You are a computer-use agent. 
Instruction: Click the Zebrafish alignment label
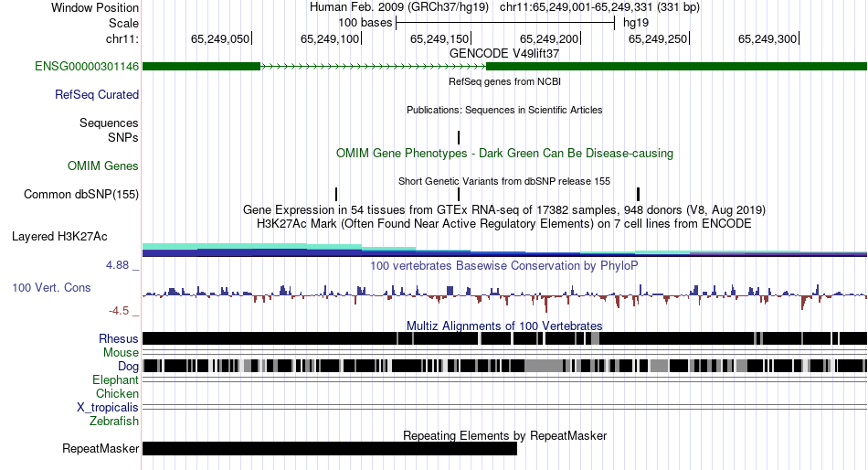tap(114, 422)
